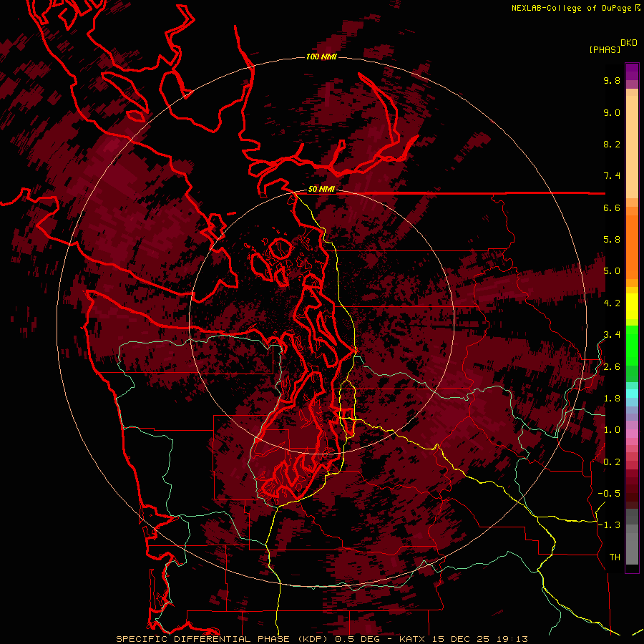Viewport: 644px width, 644px height.
Task: Click the NEXLAB-College of DuPage watermark text
Action: tap(575, 8)
